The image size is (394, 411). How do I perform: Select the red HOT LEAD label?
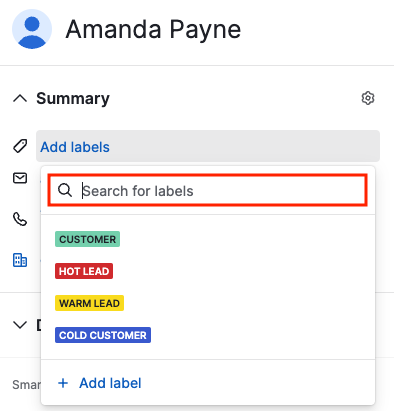pyautogui.click(x=84, y=271)
